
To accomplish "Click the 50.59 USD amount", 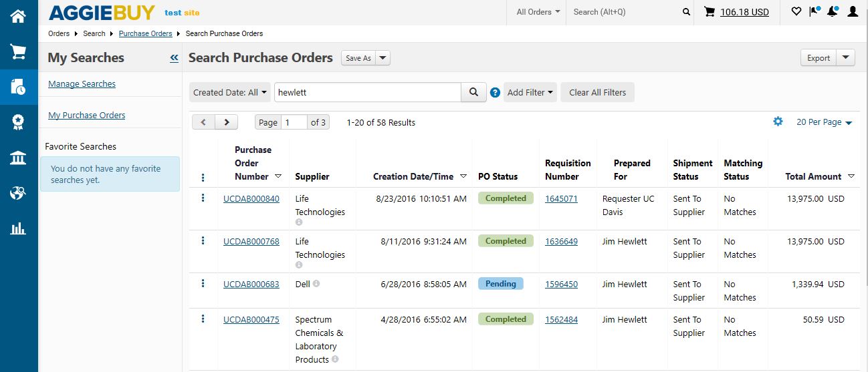I will click(824, 319).
